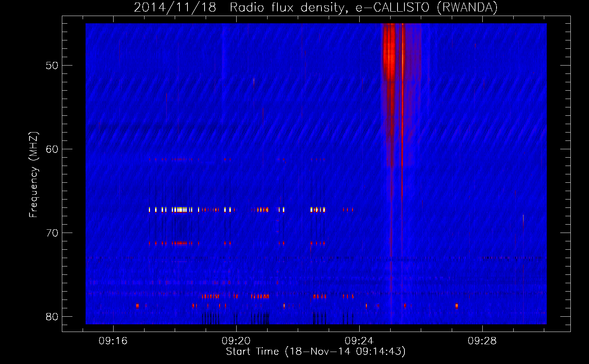Click the 50 MHz frequency tick label
Viewport: 589px width, 364px height.
coord(52,66)
